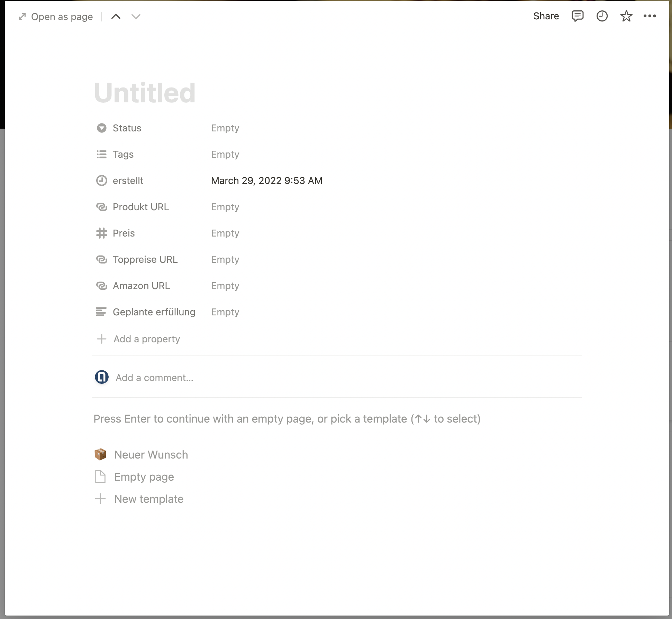Select the Neuer Wunsch template
This screenshot has width=672, height=619.
(x=151, y=455)
